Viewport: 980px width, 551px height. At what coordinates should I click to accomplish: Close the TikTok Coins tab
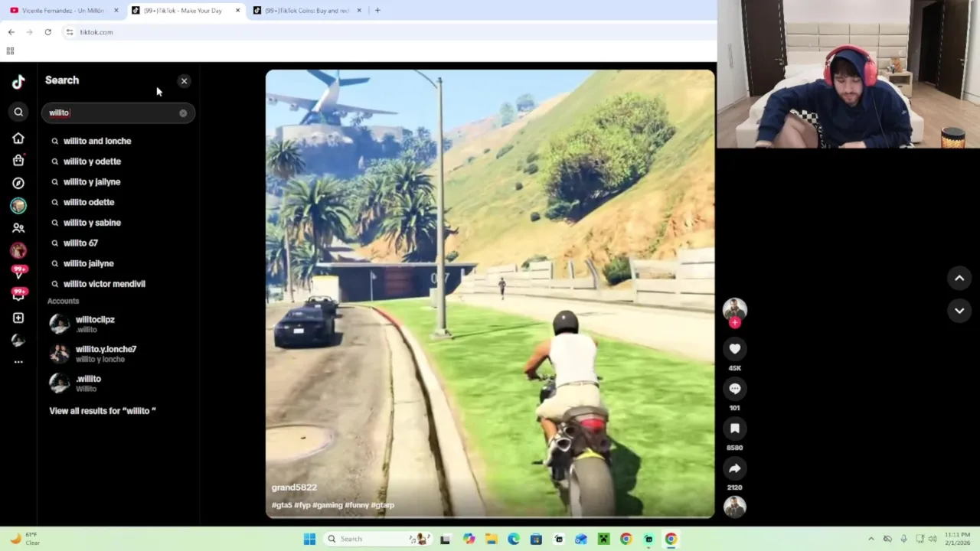click(360, 11)
